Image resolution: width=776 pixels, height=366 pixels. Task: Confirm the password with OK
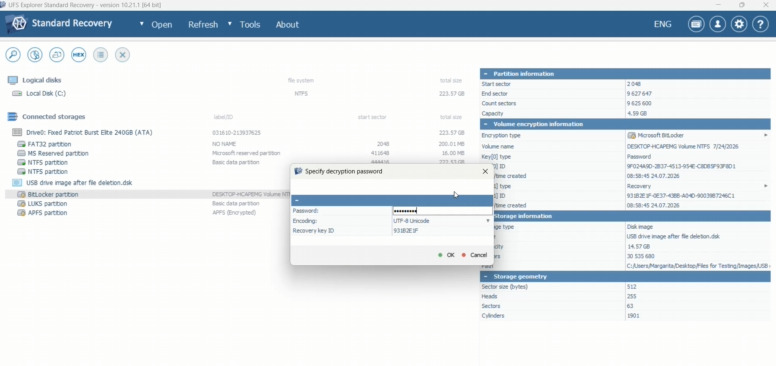coord(446,255)
